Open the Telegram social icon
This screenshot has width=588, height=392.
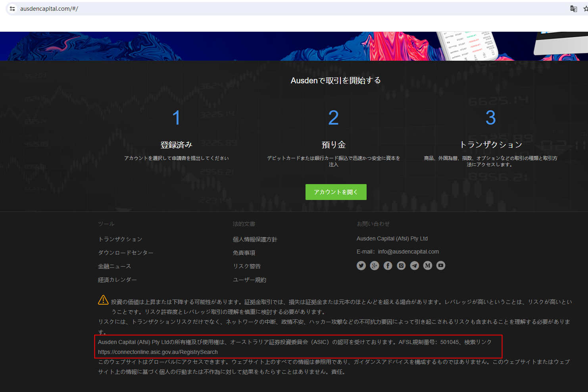[414, 265]
